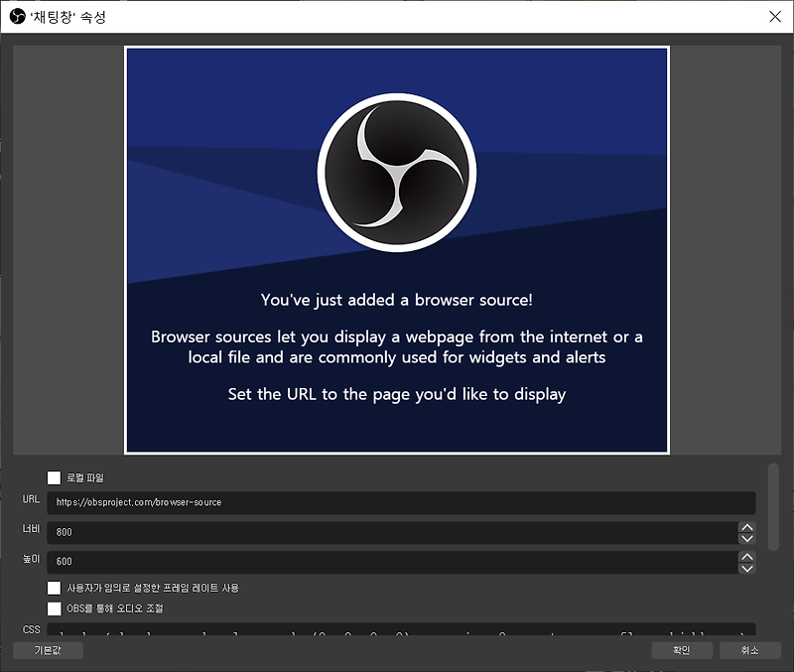Image resolution: width=794 pixels, height=672 pixels.
Task: Confirm with the 확인 button
Action: coord(682,650)
